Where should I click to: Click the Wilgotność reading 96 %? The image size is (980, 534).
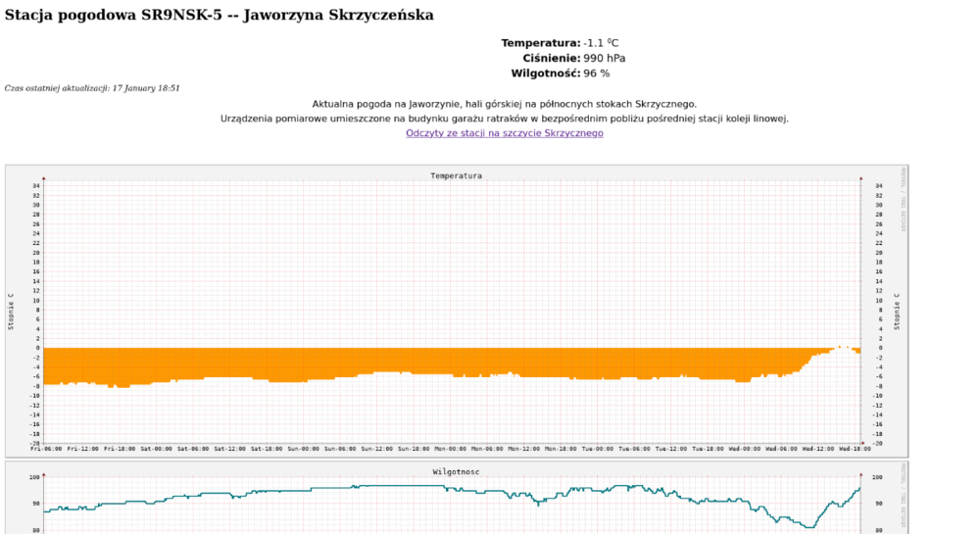[596, 73]
